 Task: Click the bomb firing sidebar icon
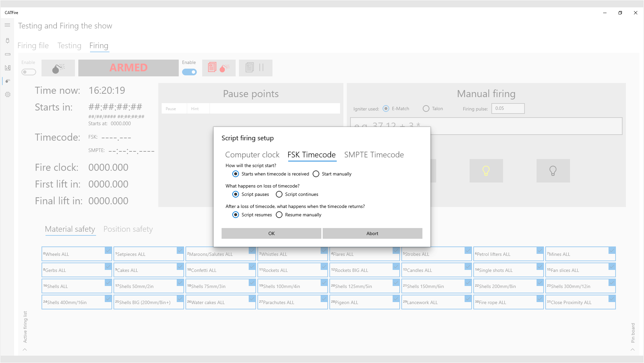[7, 81]
